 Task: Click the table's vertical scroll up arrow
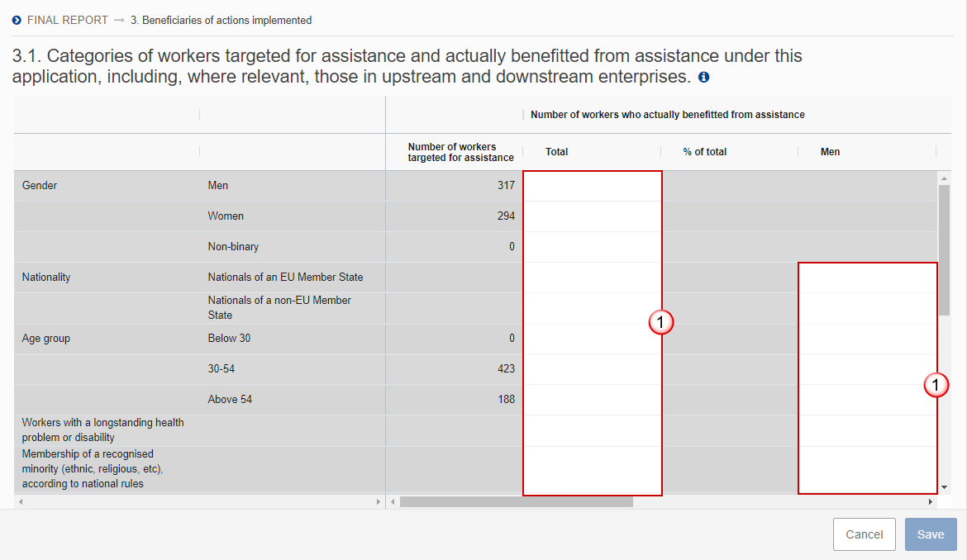[x=944, y=178]
